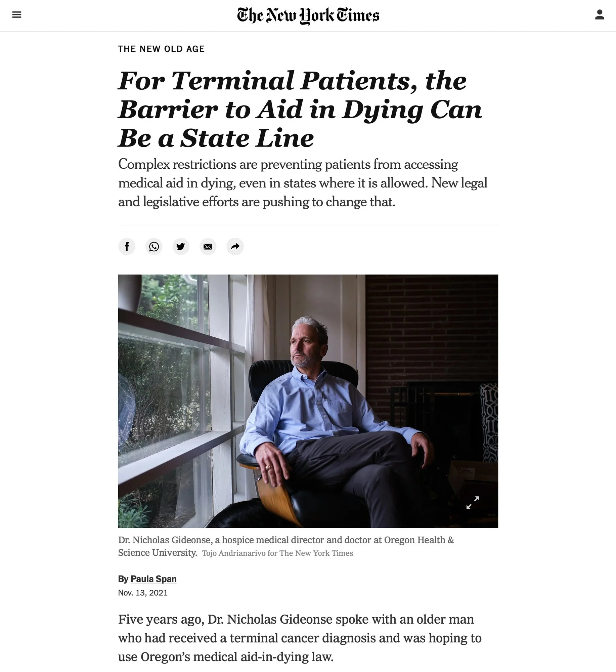Share article by email envelope icon

(x=208, y=247)
